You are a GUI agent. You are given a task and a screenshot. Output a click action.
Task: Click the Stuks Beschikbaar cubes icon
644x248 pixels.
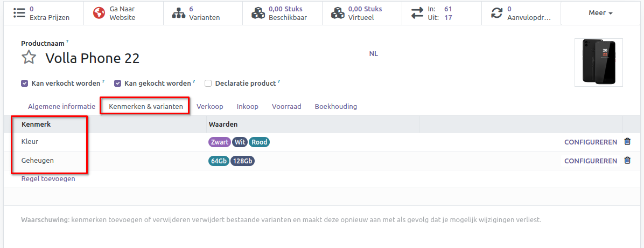pos(258,13)
